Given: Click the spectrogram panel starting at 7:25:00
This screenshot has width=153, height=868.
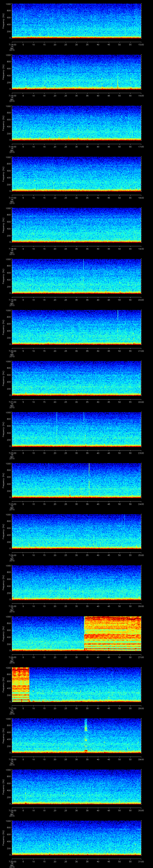Looking at the screenshot, I should tap(77, 583).
